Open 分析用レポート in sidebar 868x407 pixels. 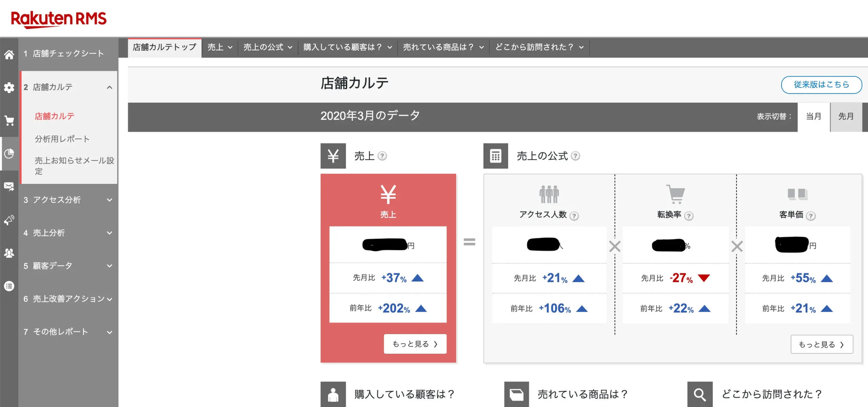[x=62, y=139]
